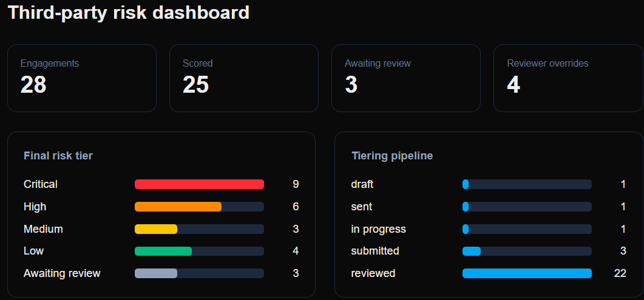The image size is (644, 300).
Task: Click the red Critical risk bar
Action: [199, 184]
